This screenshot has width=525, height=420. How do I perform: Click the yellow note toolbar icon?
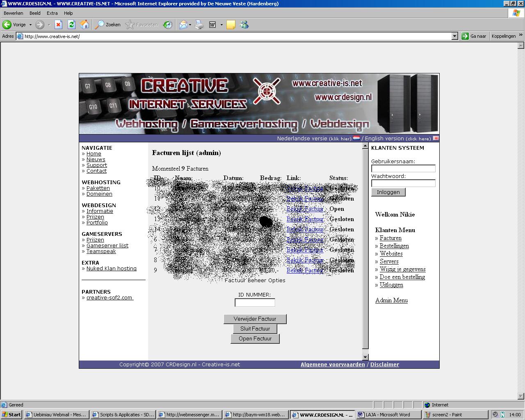point(231,25)
